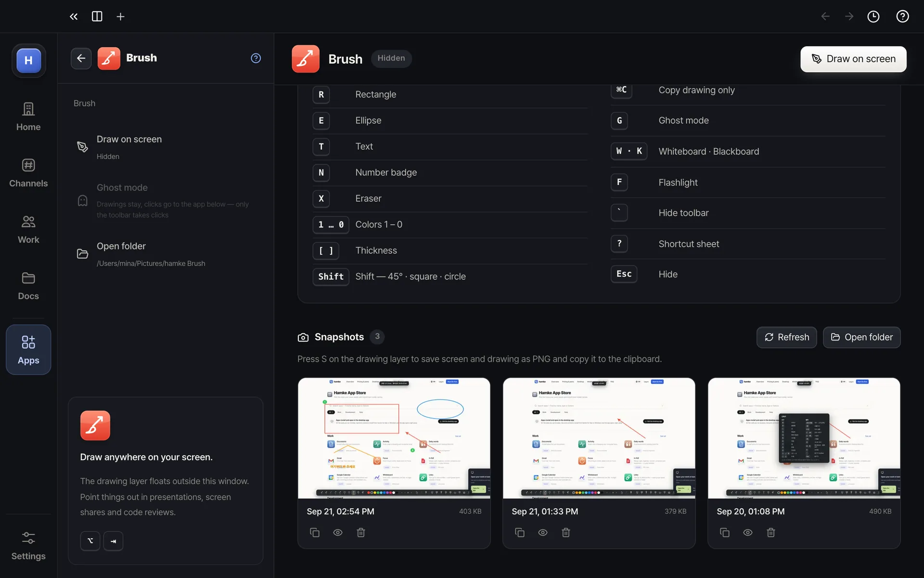Click the Tab key shortcut chip
This screenshot has height=578, width=924.
pyautogui.click(x=113, y=541)
